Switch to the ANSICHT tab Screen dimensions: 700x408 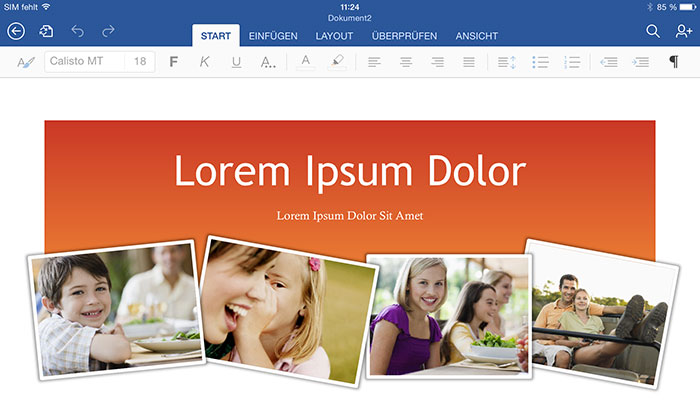pos(477,36)
